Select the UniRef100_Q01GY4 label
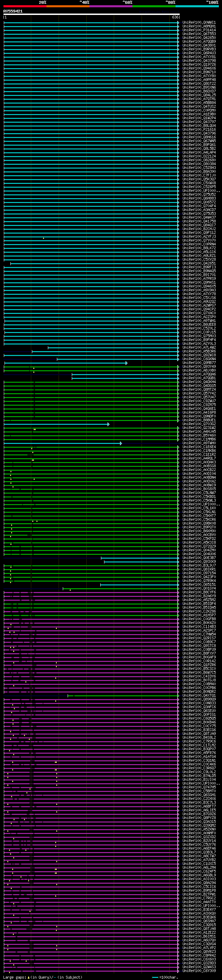Screen dimensions: 222x980 tap(199, 588)
